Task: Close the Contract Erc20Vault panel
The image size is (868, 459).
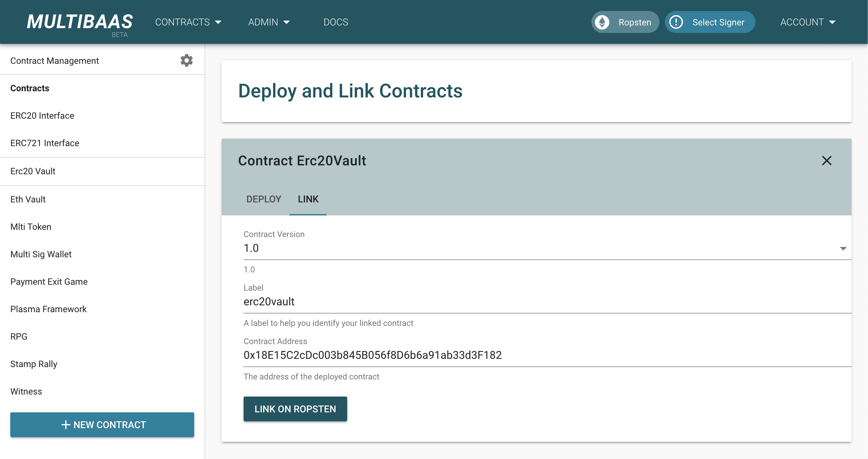Action: 827,161
